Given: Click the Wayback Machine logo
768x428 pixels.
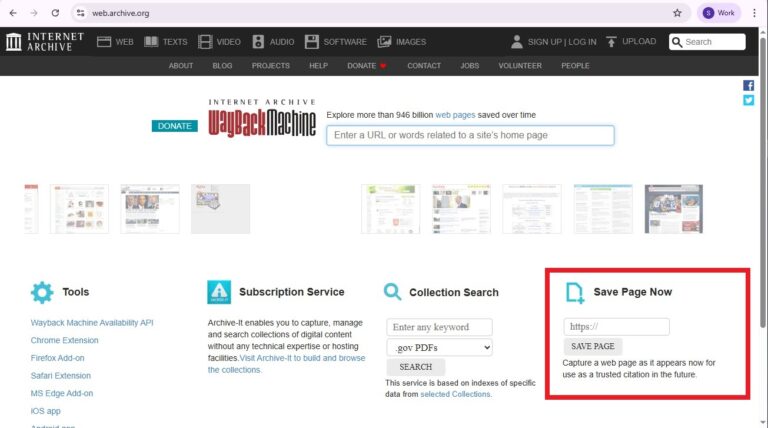Looking at the screenshot, I should [262, 118].
